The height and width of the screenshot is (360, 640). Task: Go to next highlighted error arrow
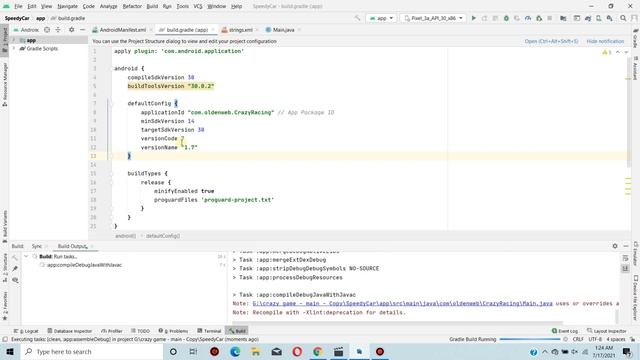tap(626, 52)
